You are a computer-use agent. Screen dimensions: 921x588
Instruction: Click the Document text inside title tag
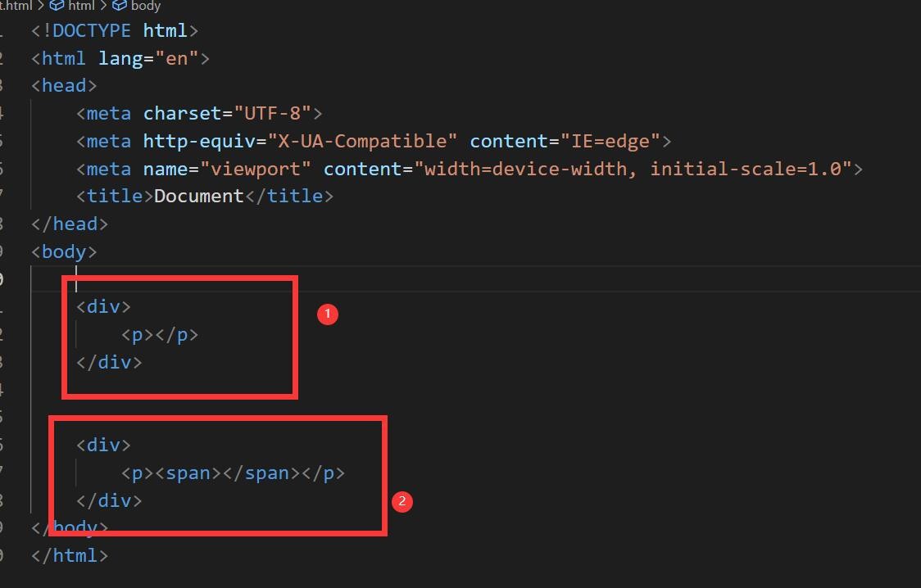198,197
